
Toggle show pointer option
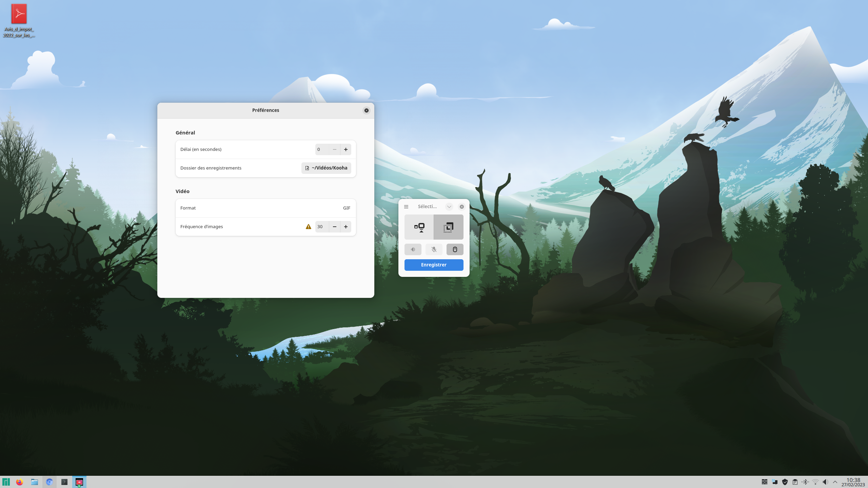click(455, 249)
